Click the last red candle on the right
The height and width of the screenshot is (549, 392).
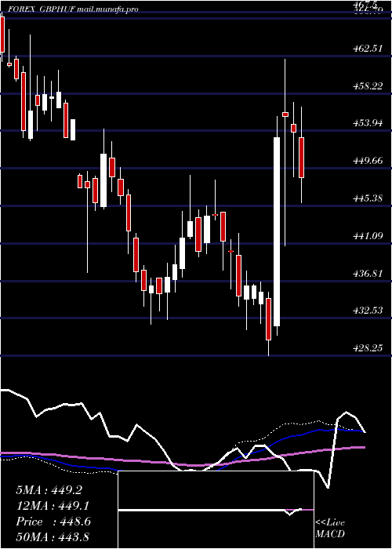(x=301, y=158)
